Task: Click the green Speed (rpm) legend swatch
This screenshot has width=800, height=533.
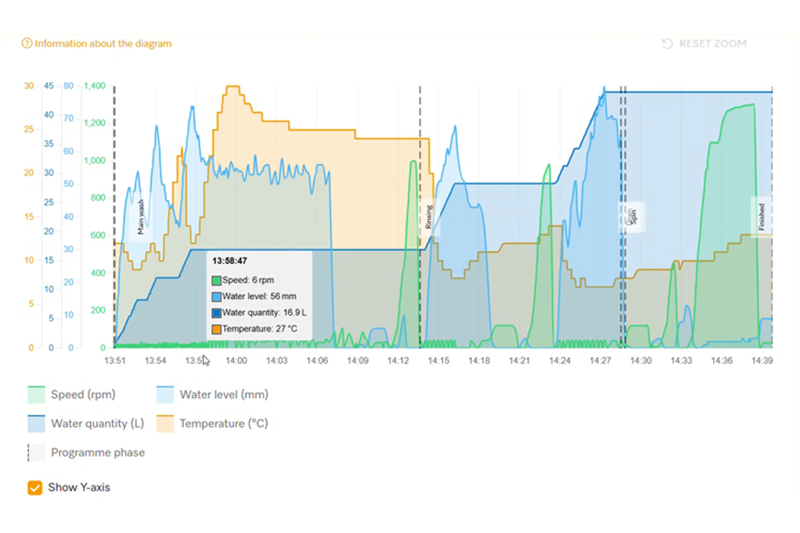Action: pyautogui.click(x=36, y=395)
